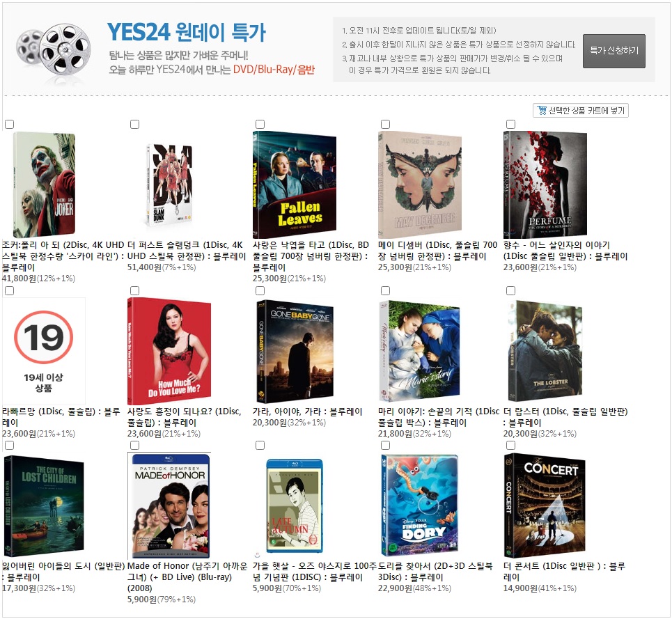Open '가라, 아이야, 가라' title link
The width and height of the screenshot is (672, 619).
(x=307, y=412)
